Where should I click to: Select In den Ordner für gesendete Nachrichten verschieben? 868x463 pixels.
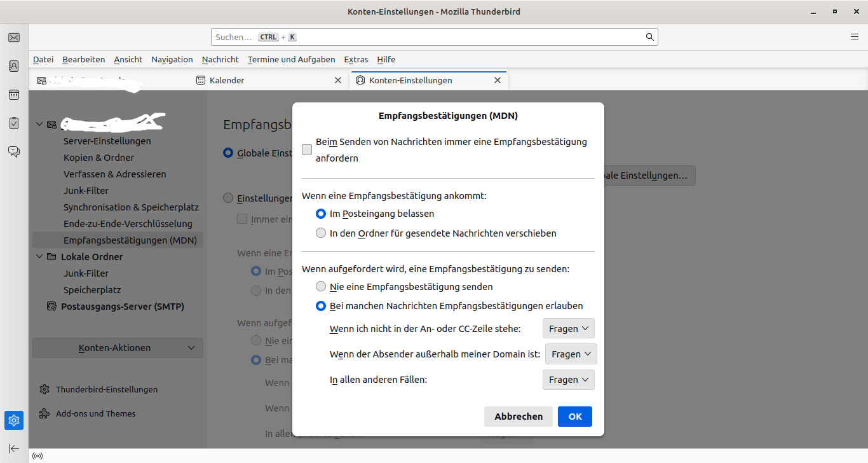[x=321, y=233]
